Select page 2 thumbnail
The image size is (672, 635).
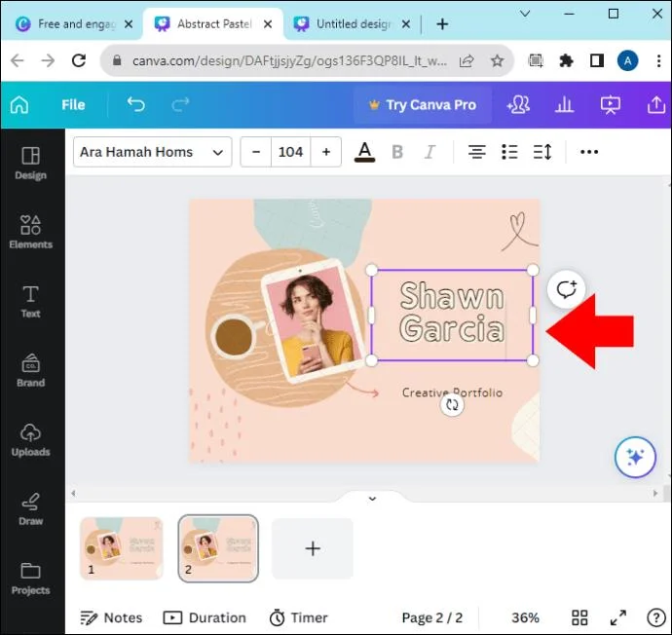[218, 548]
